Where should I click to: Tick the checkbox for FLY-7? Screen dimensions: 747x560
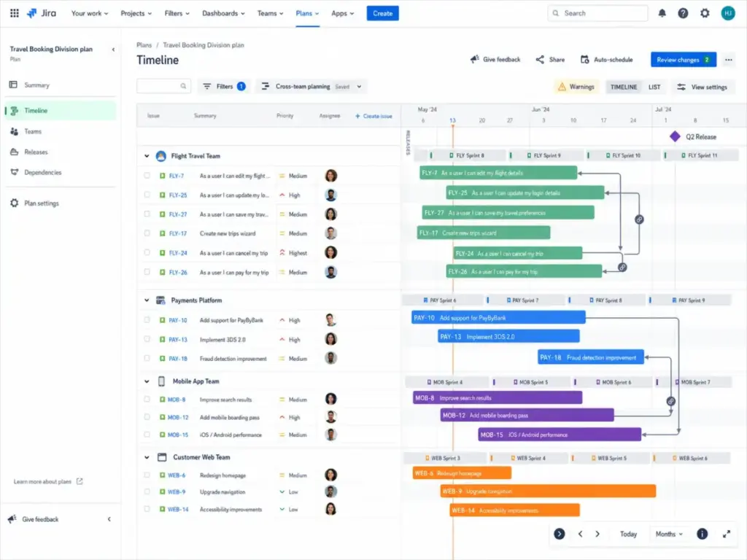coord(147,176)
